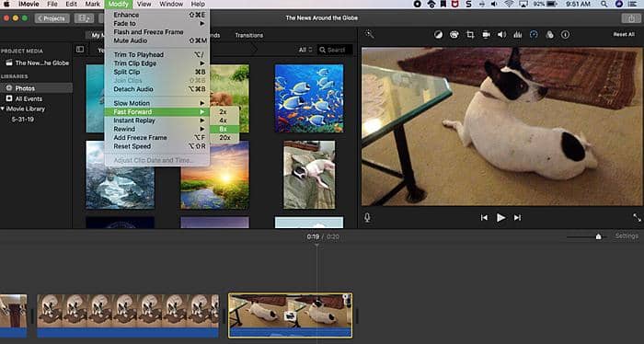
Task: Open the volume adjustment tool
Action: 501,35
